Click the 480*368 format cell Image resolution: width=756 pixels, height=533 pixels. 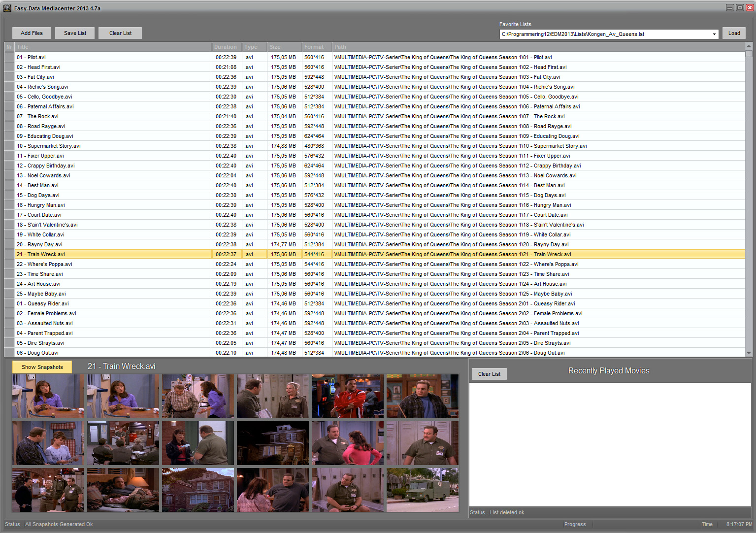pos(317,146)
